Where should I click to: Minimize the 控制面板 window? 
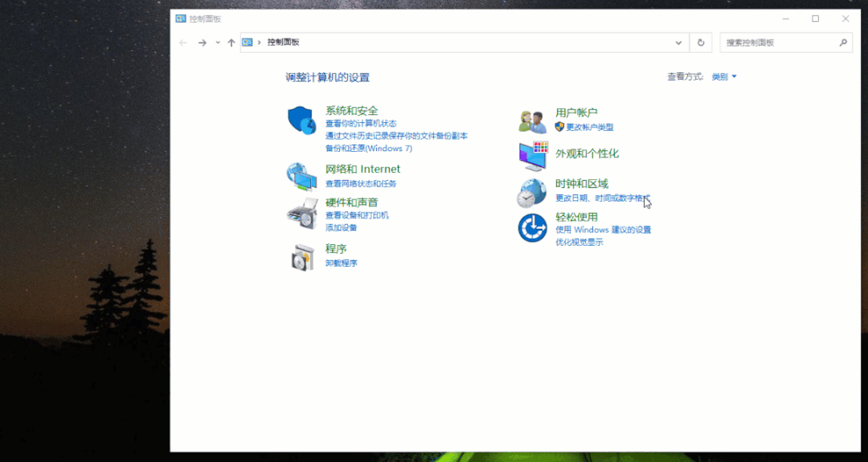[785, 18]
